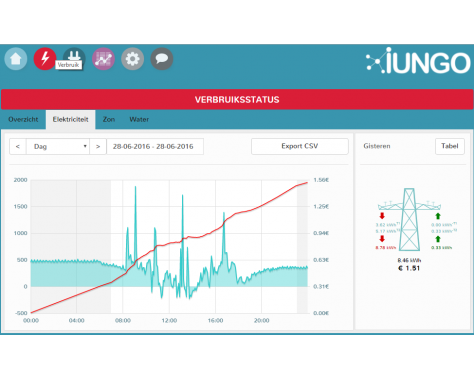Click the IUNGO logo
The width and height of the screenshot is (474, 380).
point(418,61)
